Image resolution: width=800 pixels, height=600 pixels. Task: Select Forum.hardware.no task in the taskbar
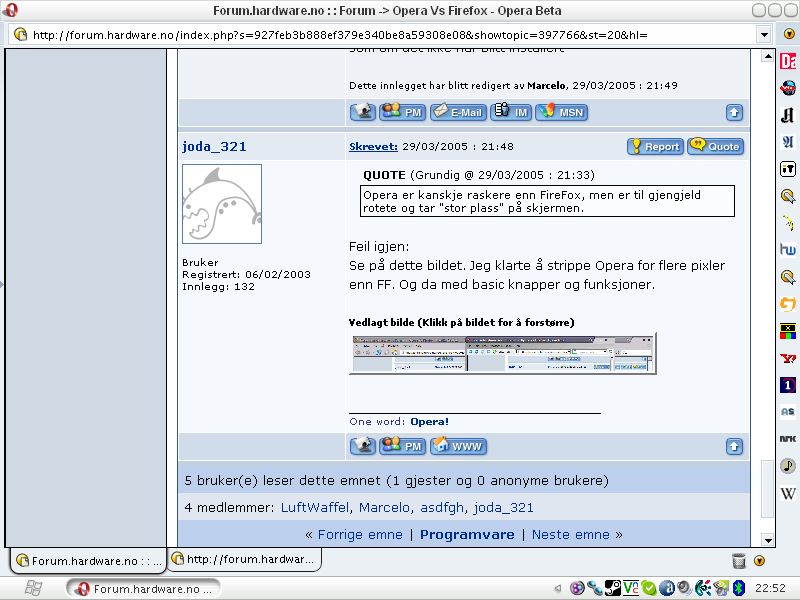tap(143, 589)
